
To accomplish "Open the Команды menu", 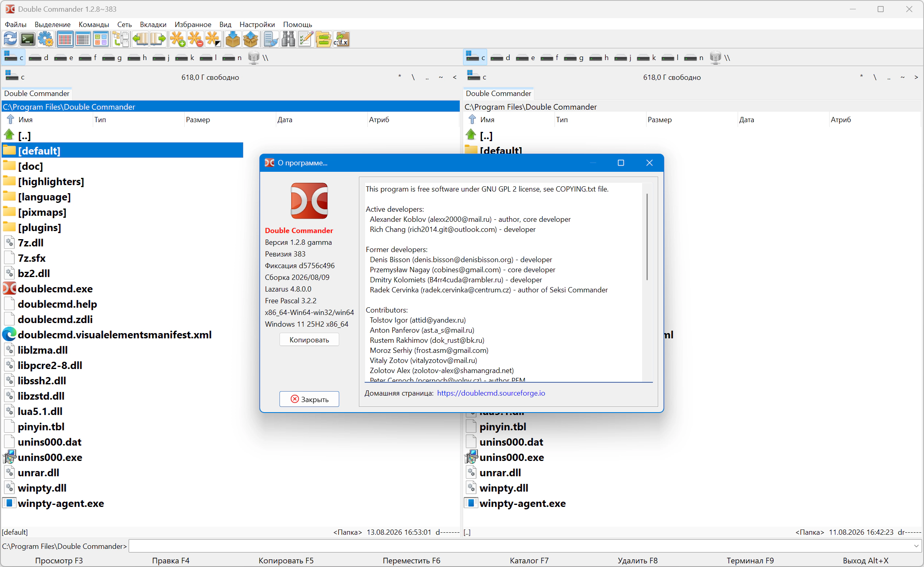I will coord(94,25).
